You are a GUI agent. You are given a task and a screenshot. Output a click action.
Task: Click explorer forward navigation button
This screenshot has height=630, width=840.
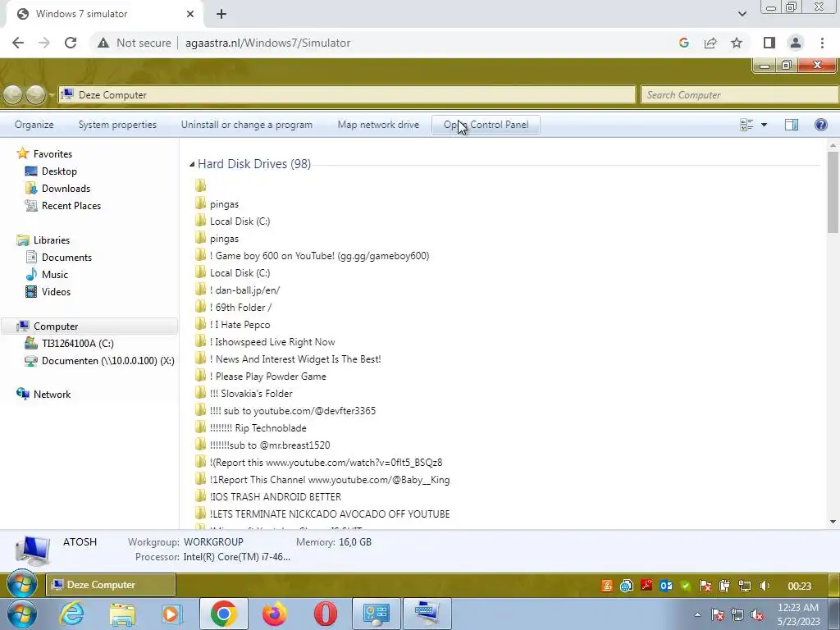35,95
